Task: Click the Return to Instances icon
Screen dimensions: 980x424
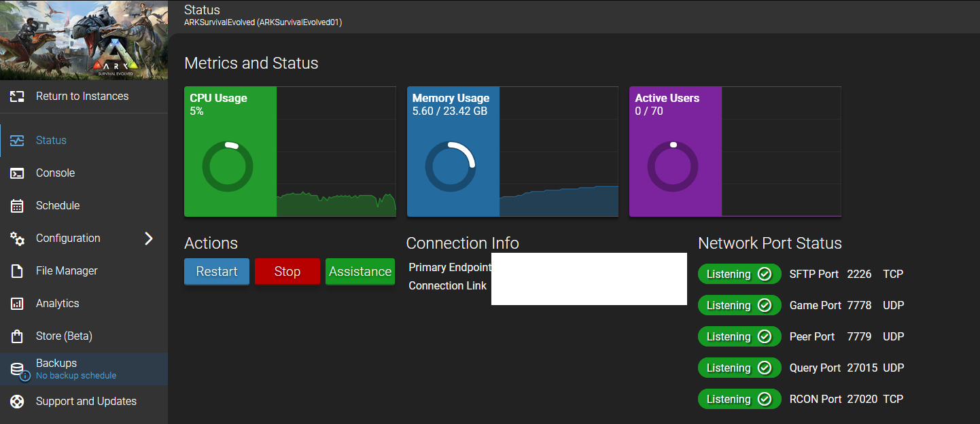Action: [x=17, y=96]
